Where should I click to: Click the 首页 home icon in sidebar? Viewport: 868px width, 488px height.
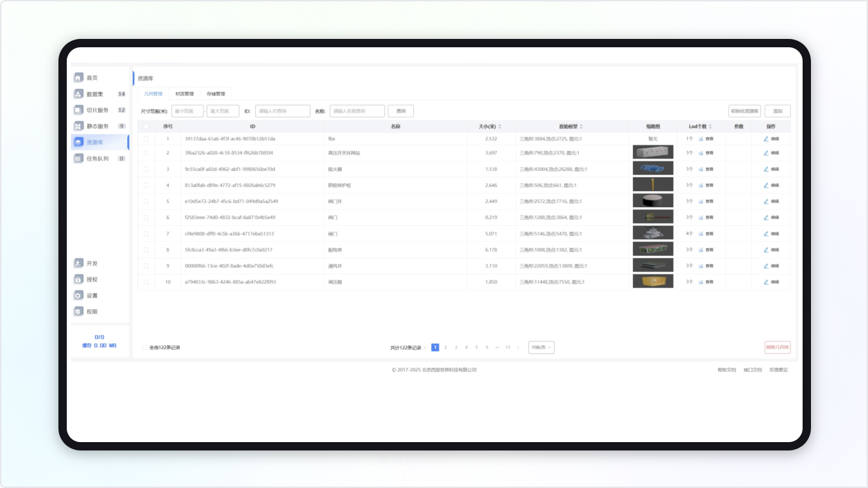79,78
